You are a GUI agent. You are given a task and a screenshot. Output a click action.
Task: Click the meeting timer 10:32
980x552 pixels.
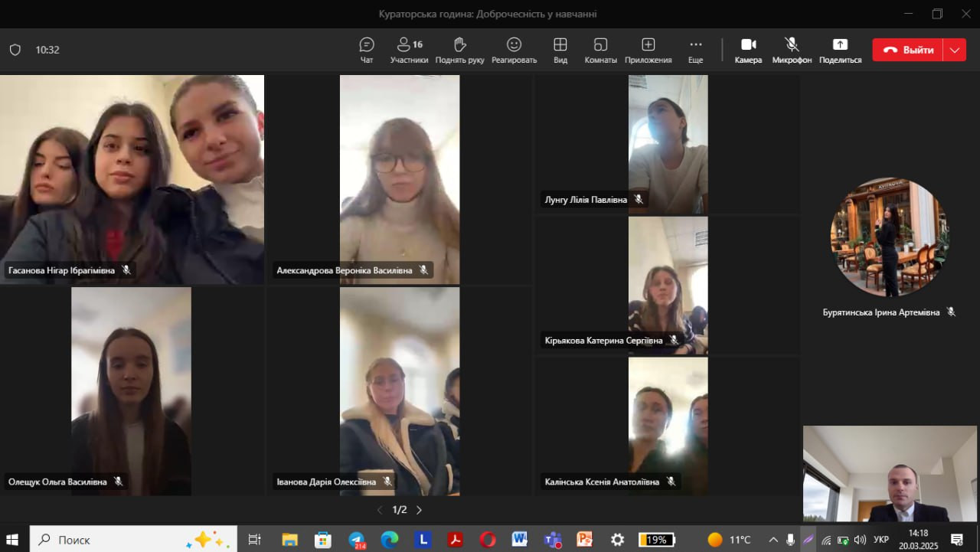(47, 50)
